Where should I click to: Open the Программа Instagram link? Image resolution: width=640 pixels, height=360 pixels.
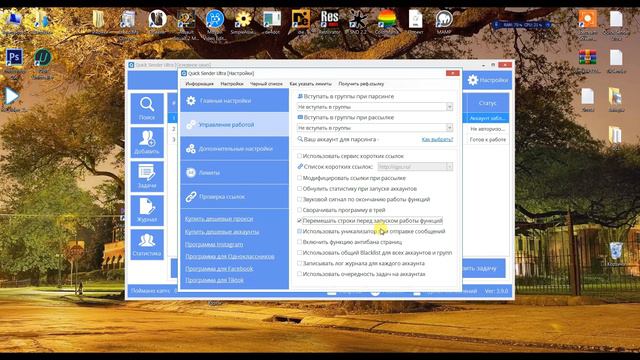pyautogui.click(x=214, y=244)
